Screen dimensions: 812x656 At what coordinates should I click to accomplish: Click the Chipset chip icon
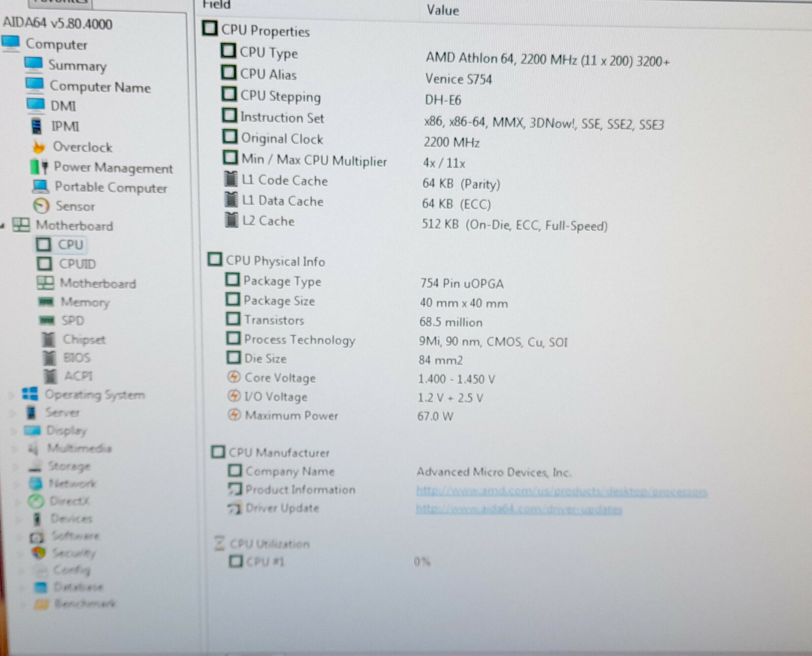pyautogui.click(x=48, y=339)
